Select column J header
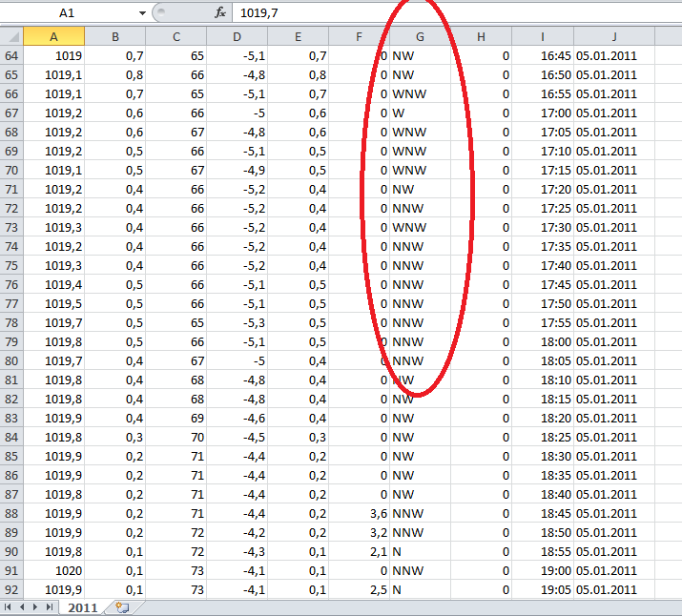Screen dimensions: 682x616 click(x=614, y=36)
